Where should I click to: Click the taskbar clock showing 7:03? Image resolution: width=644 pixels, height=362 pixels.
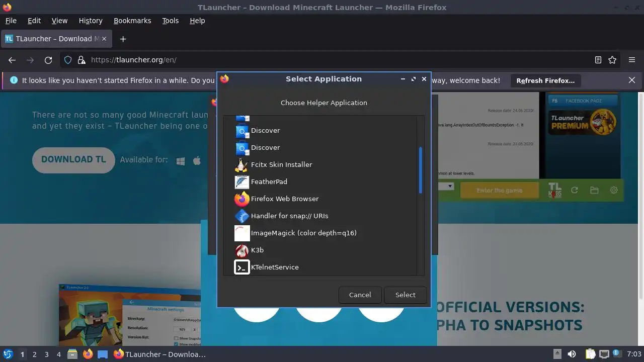click(634, 354)
